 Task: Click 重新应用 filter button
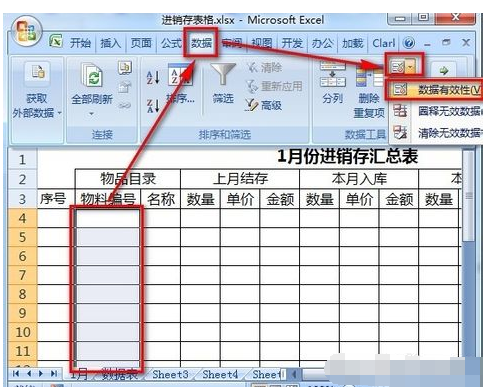pyautogui.click(x=274, y=87)
